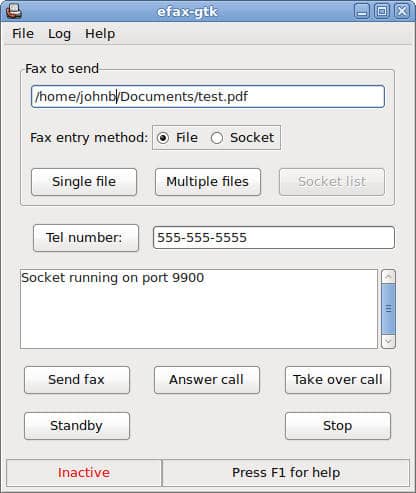Click the Send fax button
Viewport: 416px width, 493px height.
77,380
